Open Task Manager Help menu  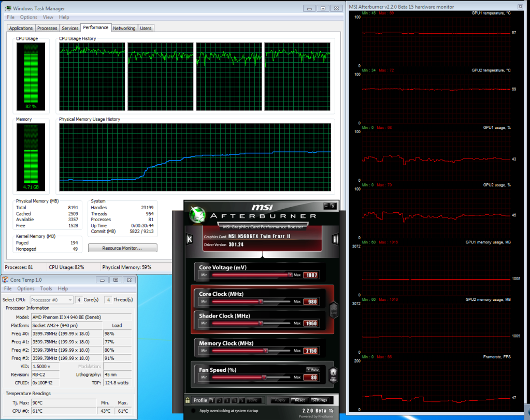64,17
